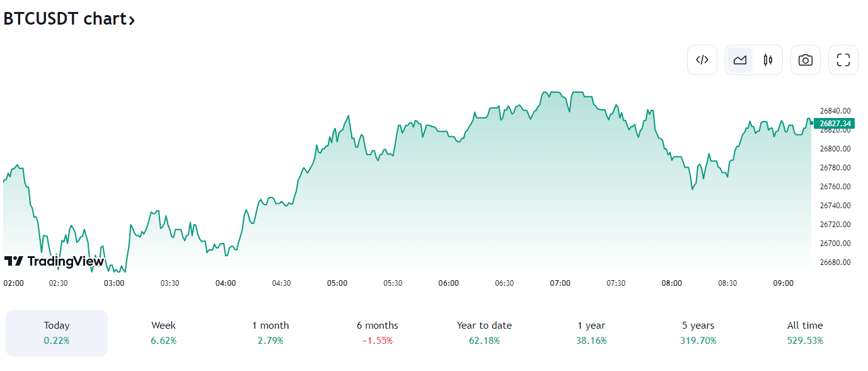
Task: Open the BTCUSDT chart heading link
Action: coord(65,19)
